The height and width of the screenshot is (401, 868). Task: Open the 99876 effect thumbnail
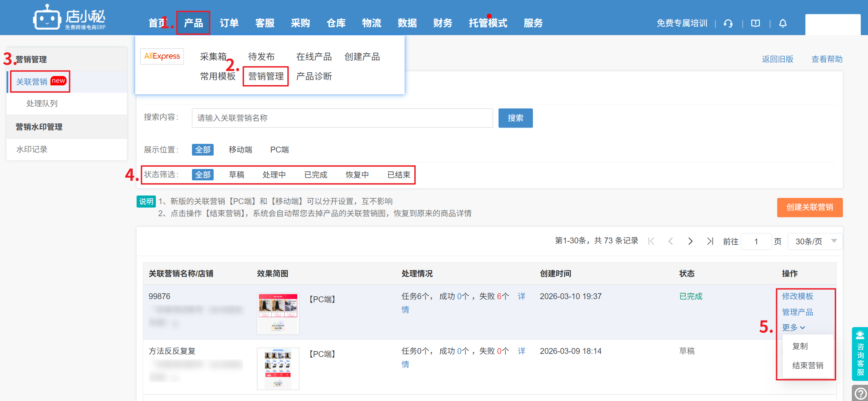(278, 314)
